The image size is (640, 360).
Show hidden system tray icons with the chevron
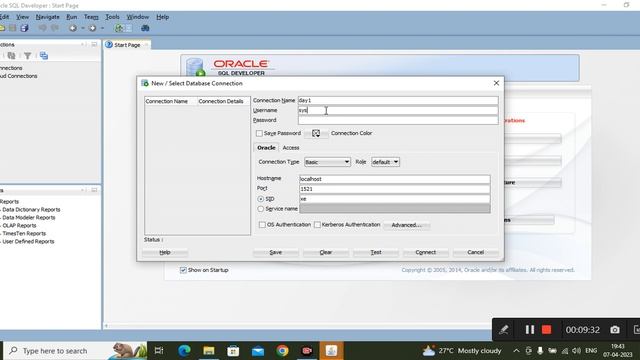[x=516, y=351]
